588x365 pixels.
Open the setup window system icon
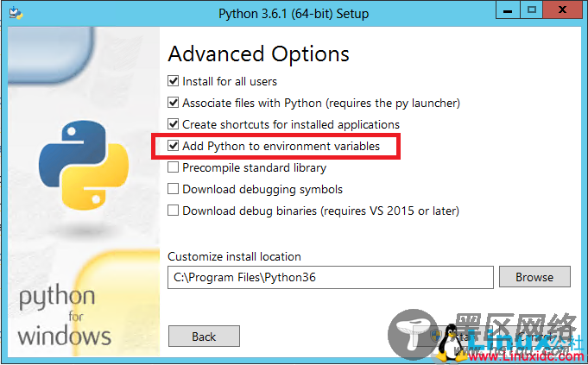click(x=16, y=13)
